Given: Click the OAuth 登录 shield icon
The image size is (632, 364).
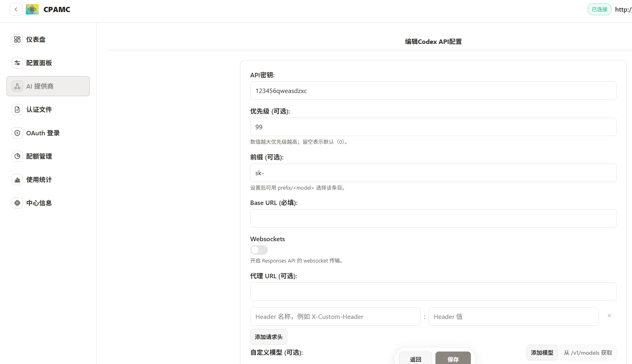Looking at the screenshot, I should (17, 133).
